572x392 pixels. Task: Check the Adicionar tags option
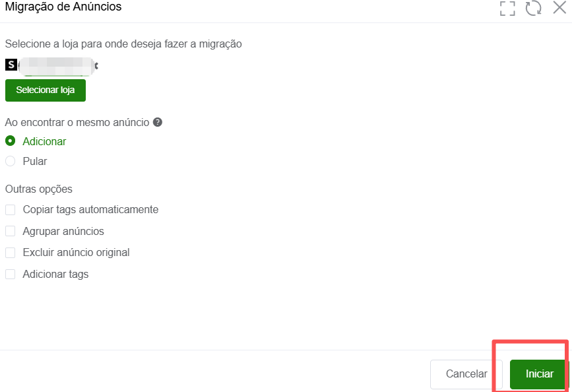click(10, 273)
